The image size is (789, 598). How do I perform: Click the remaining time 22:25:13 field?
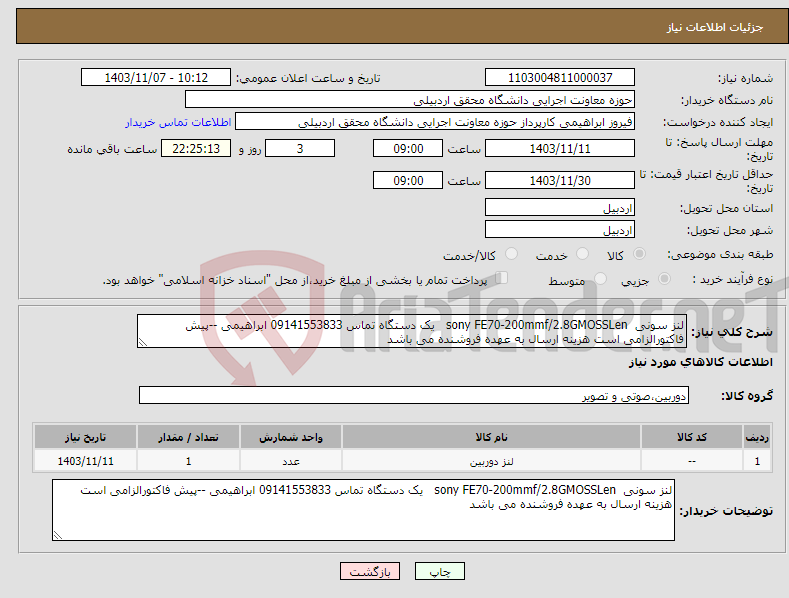(x=196, y=148)
